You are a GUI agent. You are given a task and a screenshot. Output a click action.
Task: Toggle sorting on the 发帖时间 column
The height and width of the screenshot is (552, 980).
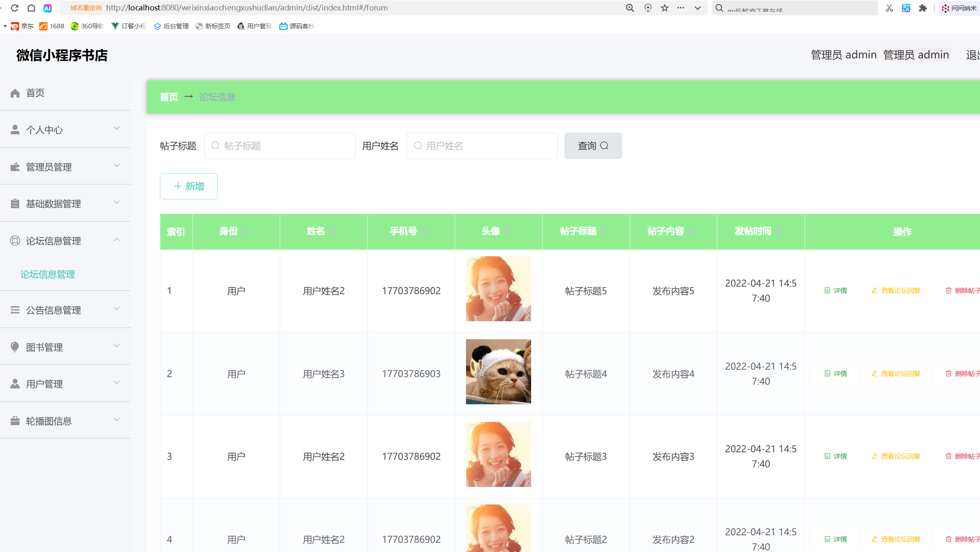click(x=779, y=231)
